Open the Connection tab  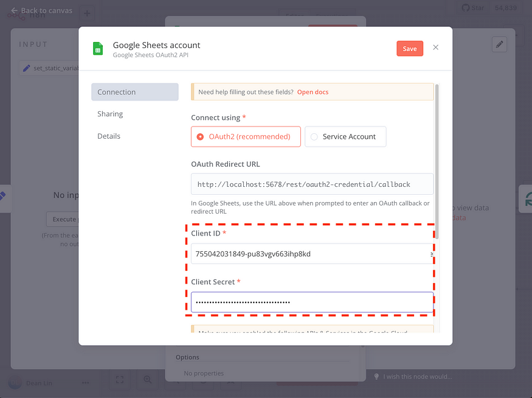(135, 92)
